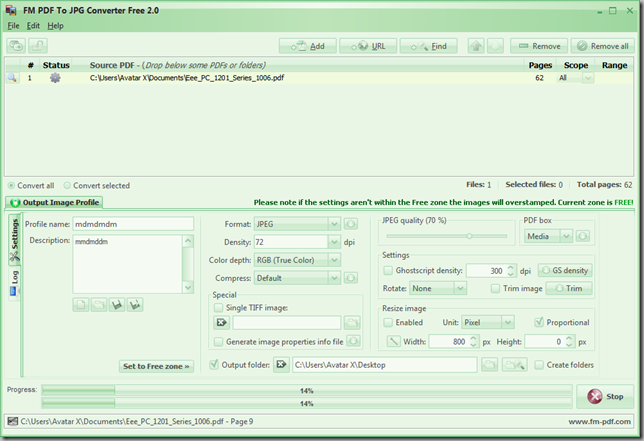Move selected PDF down with arrow icon
644x441 pixels.
tap(495, 46)
